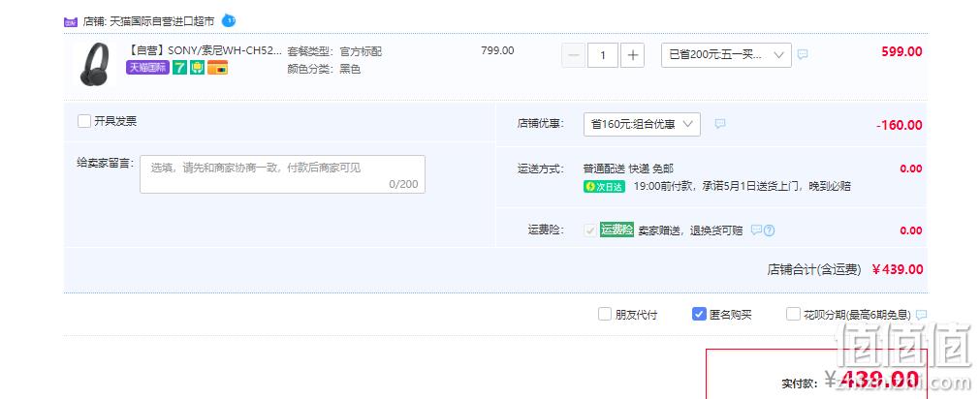Increase quantity with the plus button
The height and width of the screenshot is (399, 980).
(x=633, y=55)
